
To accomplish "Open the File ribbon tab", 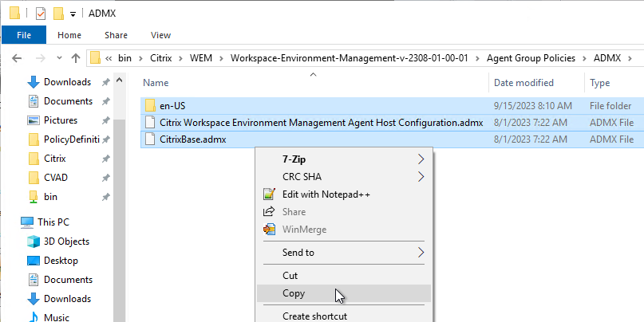I will pyautogui.click(x=24, y=35).
